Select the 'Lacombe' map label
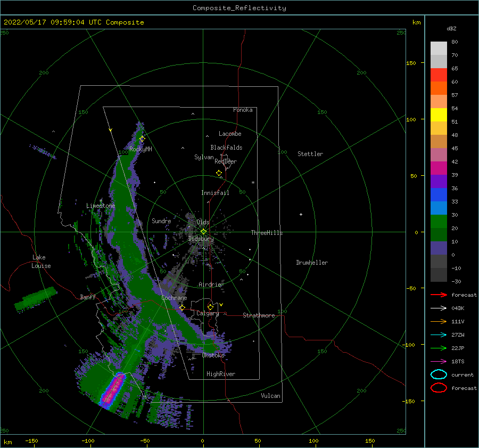This screenshot has height=448, width=479. pyautogui.click(x=230, y=134)
